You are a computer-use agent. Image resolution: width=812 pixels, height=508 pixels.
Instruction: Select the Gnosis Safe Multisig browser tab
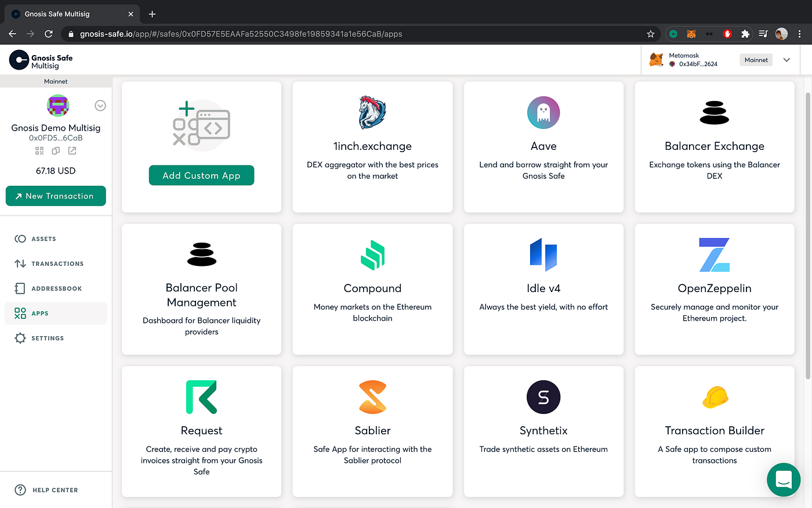click(x=73, y=14)
